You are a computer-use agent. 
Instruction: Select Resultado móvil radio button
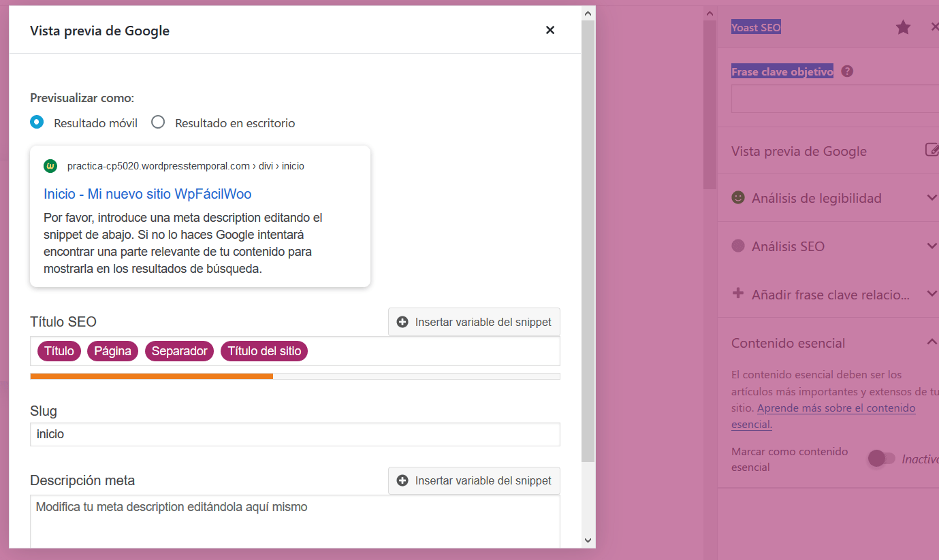click(x=37, y=122)
